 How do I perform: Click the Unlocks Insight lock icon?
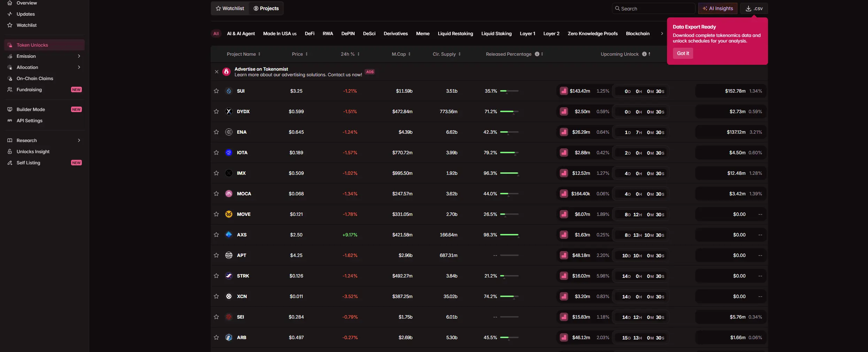10,151
